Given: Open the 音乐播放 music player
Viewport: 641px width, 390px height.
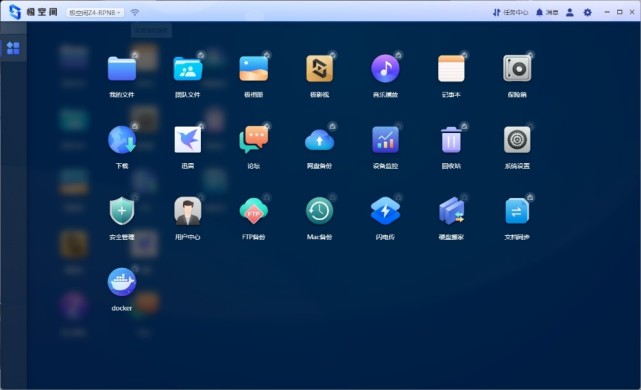Looking at the screenshot, I should tap(385, 69).
